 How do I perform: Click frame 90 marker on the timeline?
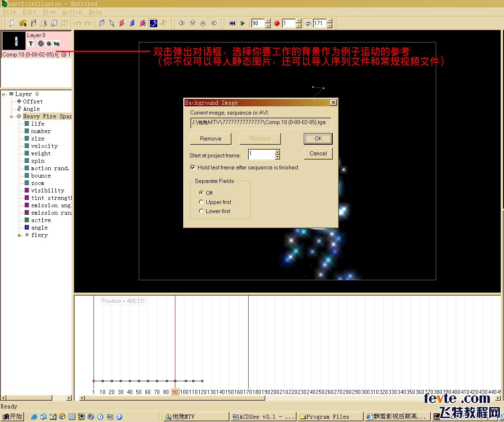pyautogui.click(x=175, y=392)
